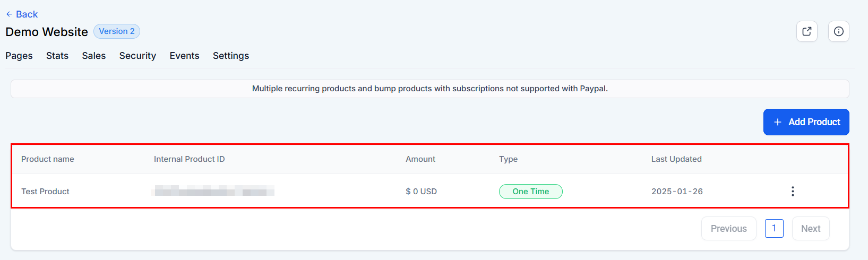Select page 1 in pagination
The height and width of the screenshot is (260, 868).
pos(774,229)
